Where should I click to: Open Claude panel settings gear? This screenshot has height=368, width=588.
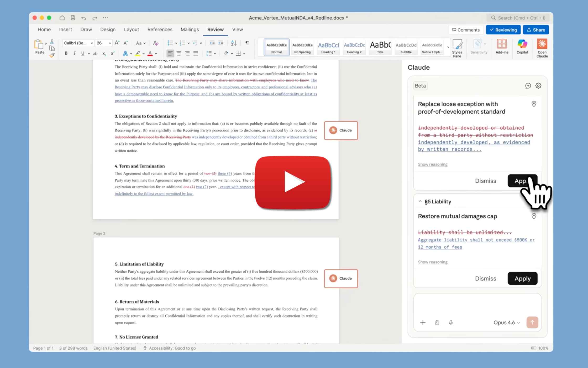(538, 86)
